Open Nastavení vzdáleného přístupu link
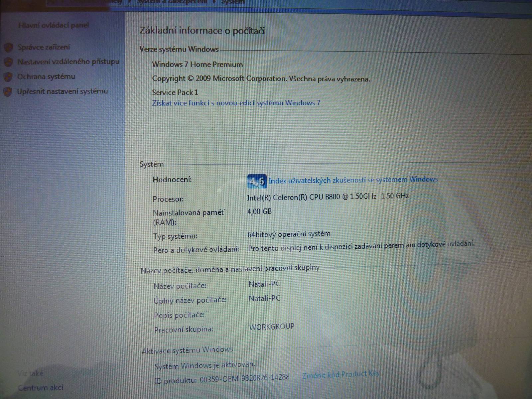The height and width of the screenshot is (399, 532). pyautogui.click(x=68, y=62)
